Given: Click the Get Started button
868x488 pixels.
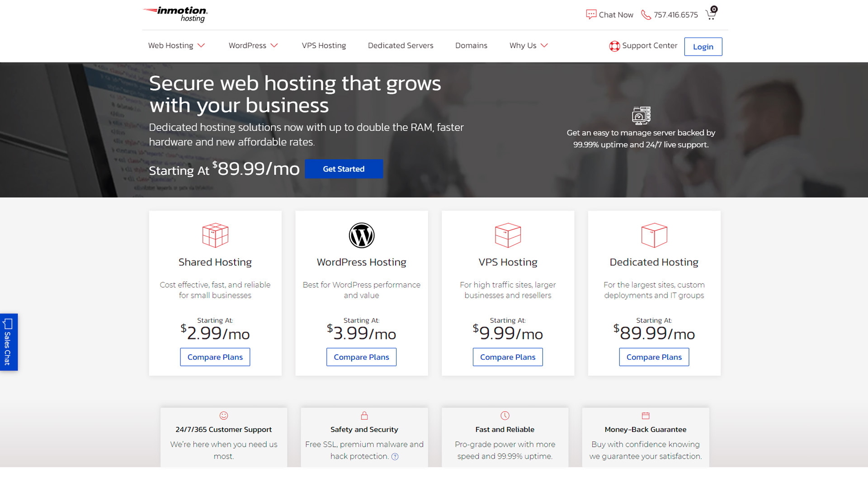Looking at the screenshot, I should point(344,169).
